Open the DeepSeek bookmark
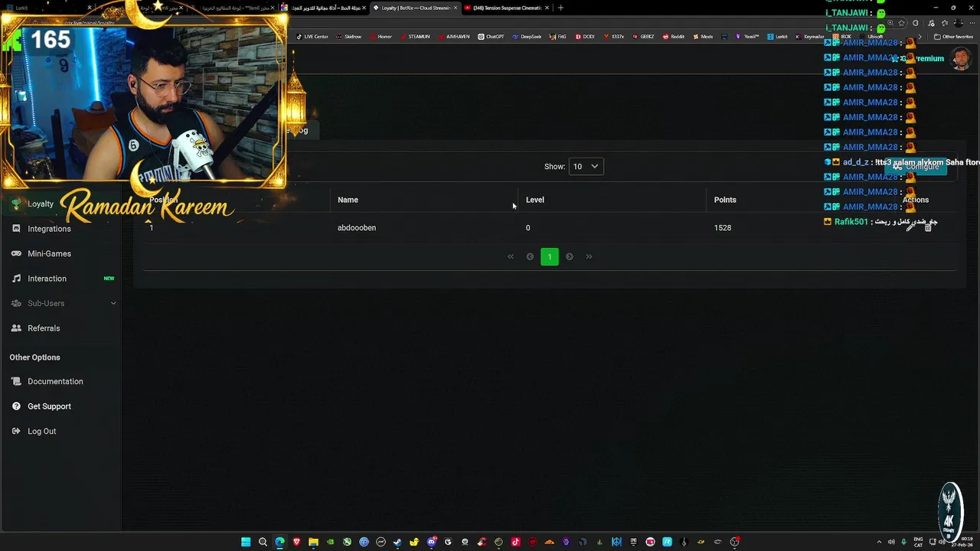980x551 pixels. [x=527, y=37]
